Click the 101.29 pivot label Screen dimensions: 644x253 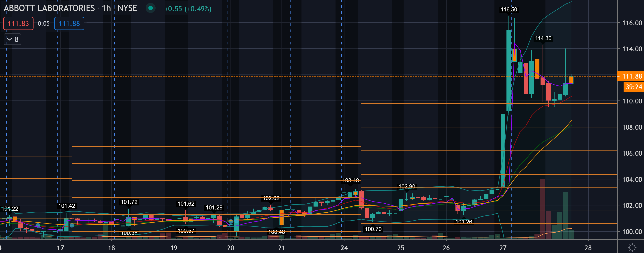pyautogui.click(x=214, y=207)
